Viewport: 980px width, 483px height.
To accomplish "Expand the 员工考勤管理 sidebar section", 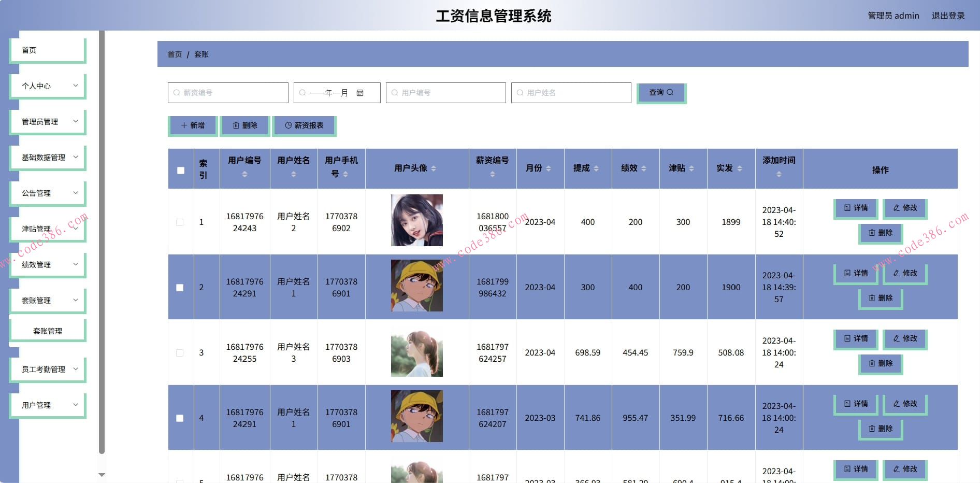I will tap(47, 369).
